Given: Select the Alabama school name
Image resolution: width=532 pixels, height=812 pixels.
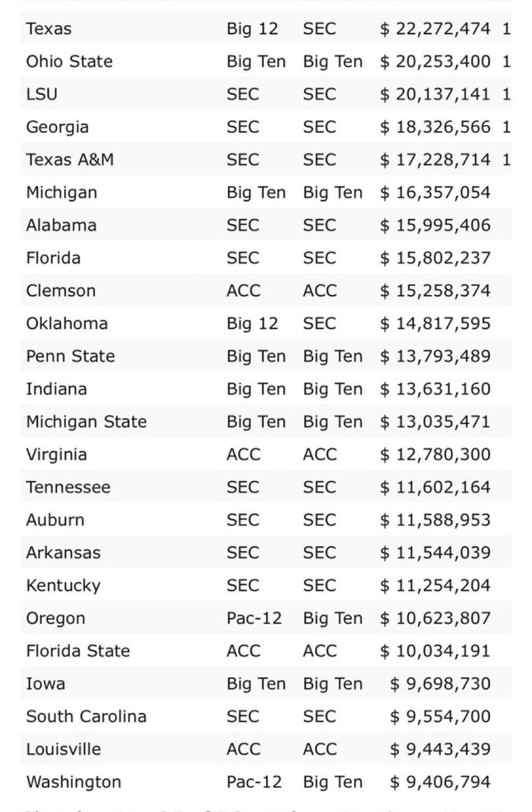Looking at the screenshot, I should tap(61, 225).
